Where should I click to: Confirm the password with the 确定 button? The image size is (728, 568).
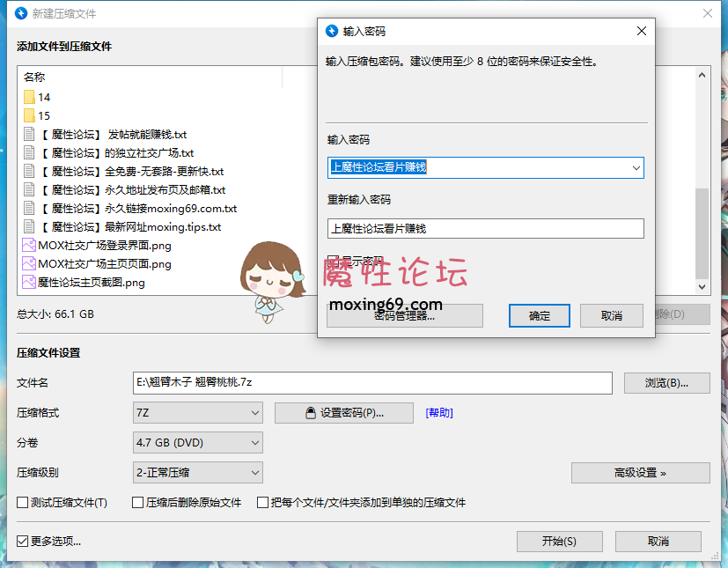coord(539,314)
